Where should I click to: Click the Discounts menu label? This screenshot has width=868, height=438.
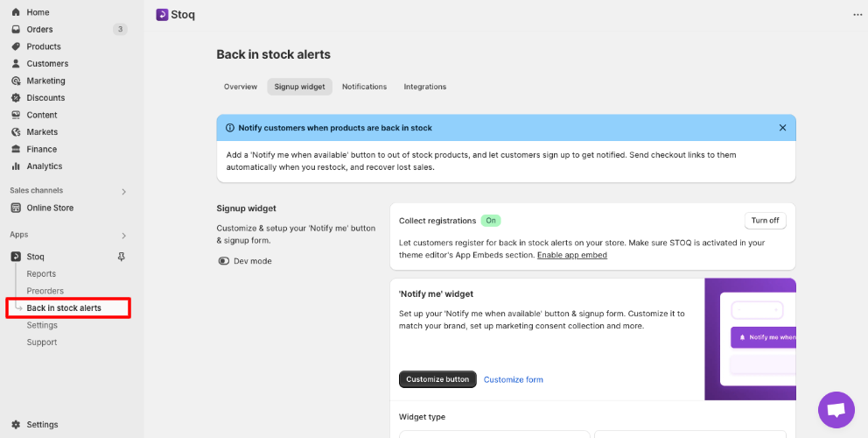pos(46,98)
